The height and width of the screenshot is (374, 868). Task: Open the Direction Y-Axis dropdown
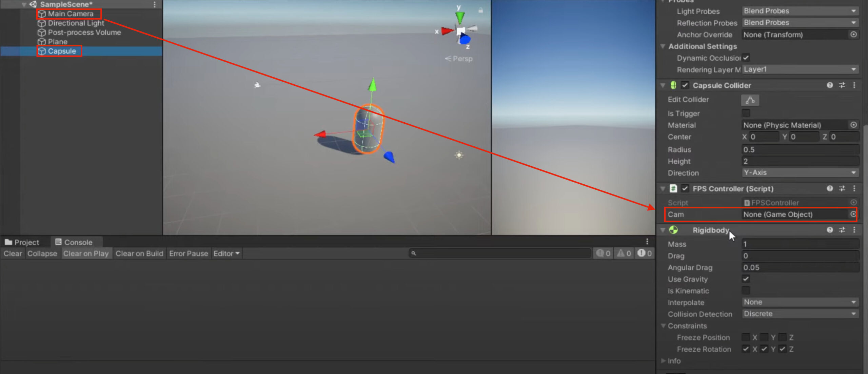pos(800,173)
